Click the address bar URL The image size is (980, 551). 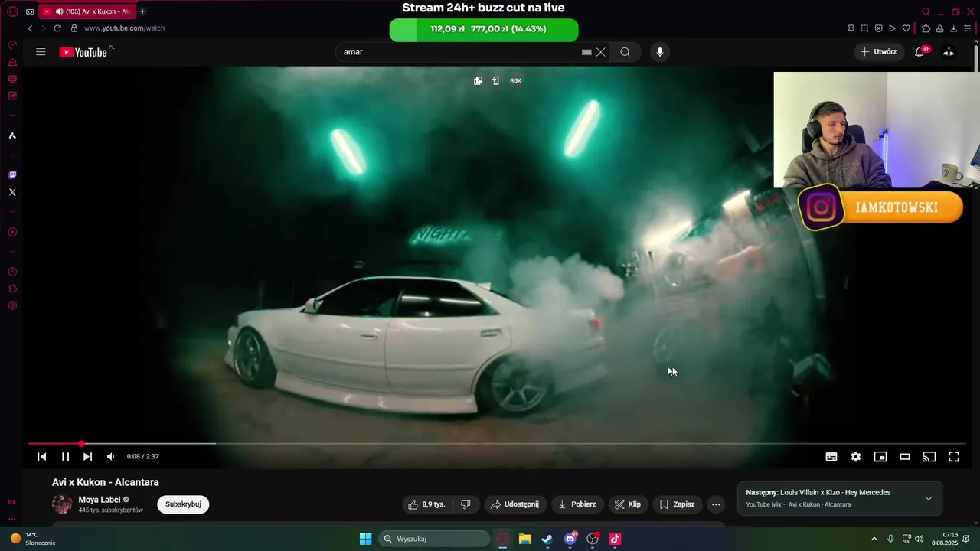124,28
